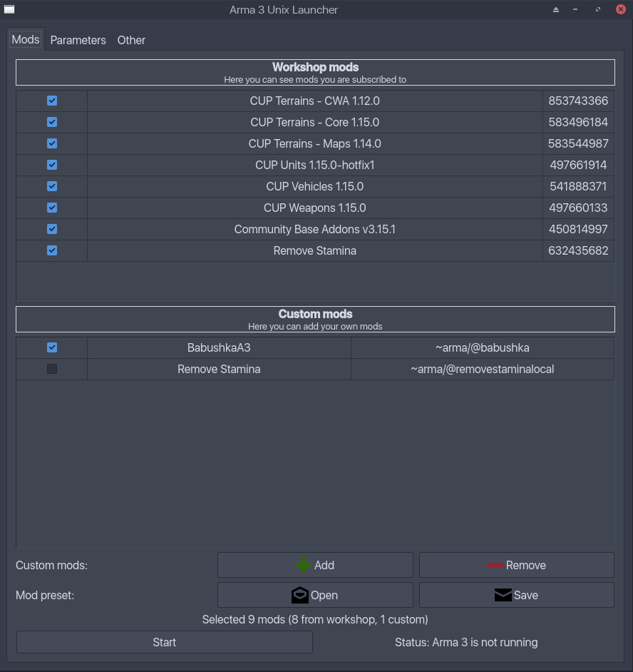Click Status: Arma 3 is not running

tap(466, 642)
